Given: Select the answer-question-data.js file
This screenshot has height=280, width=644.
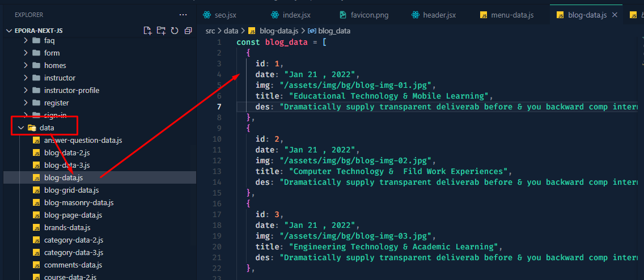Looking at the screenshot, I should (x=83, y=140).
